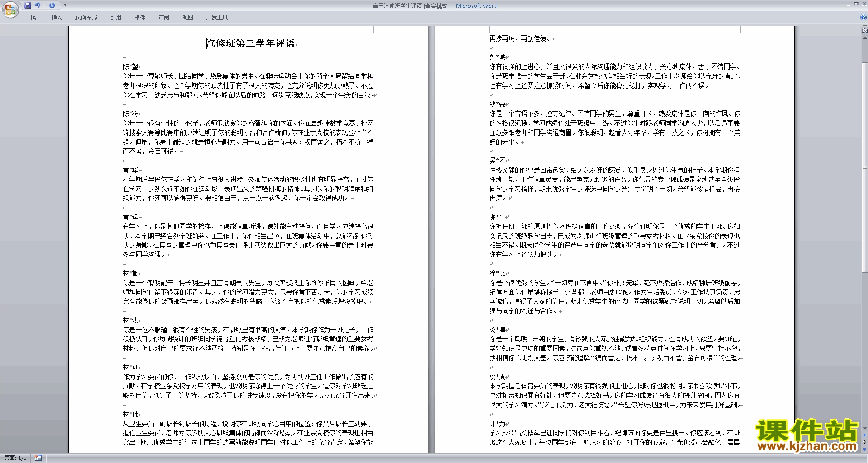Open the 插入 ribbon tab

pyautogui.click(x=57, y=18)
